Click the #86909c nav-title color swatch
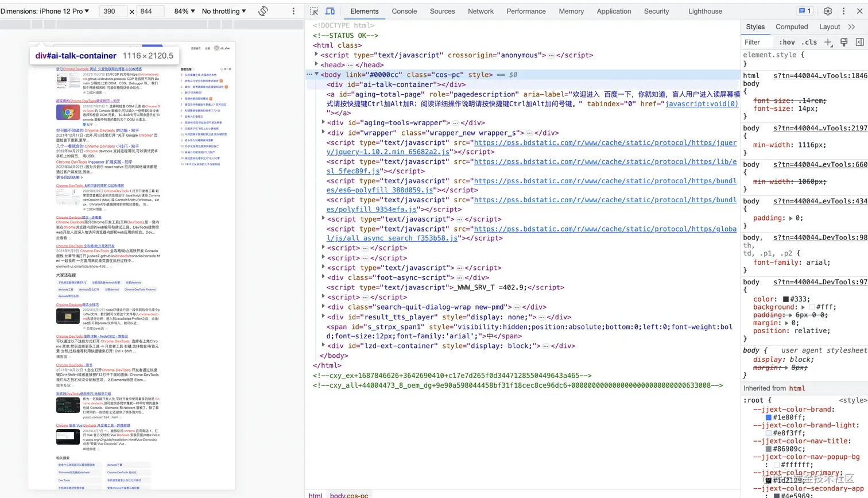The image size is (868, 498). pyautogui.click(x=769, y=449)
